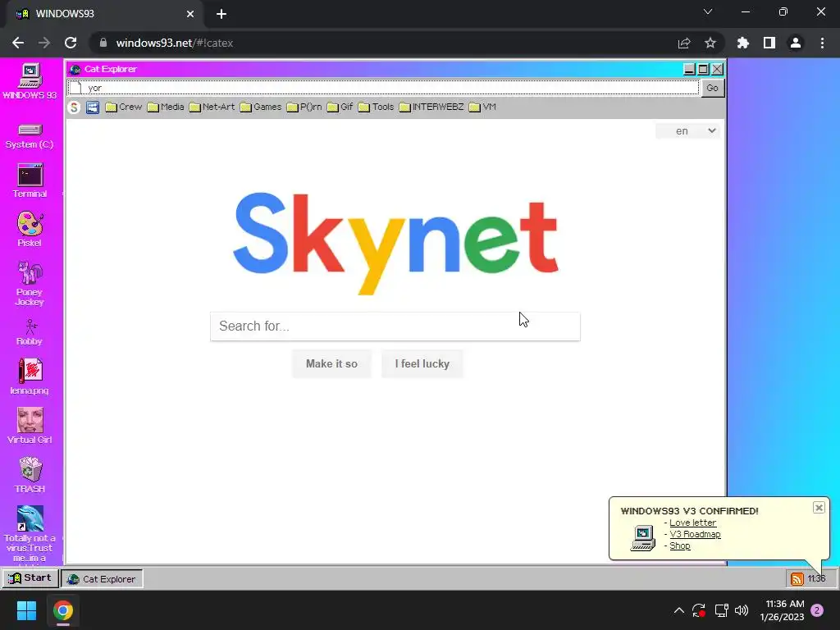Open the lenna.png file icon
840x630 pixels.
coord(30,377)
